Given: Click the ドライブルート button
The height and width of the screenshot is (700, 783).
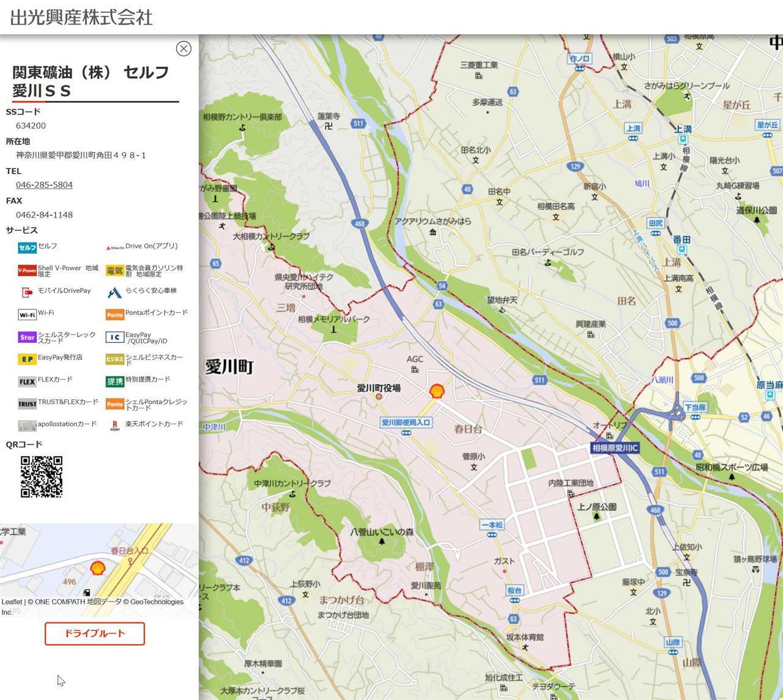Looking at the screenshot, I should tap(95, 633).
